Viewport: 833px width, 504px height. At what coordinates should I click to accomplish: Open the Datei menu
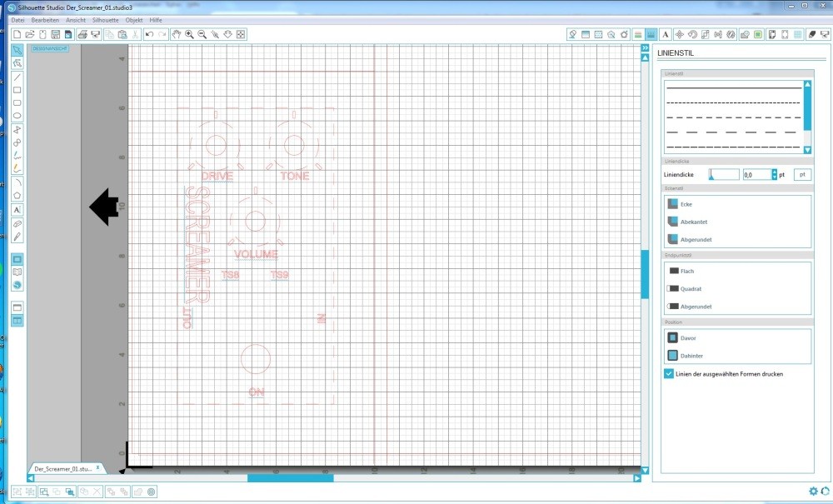17,20
